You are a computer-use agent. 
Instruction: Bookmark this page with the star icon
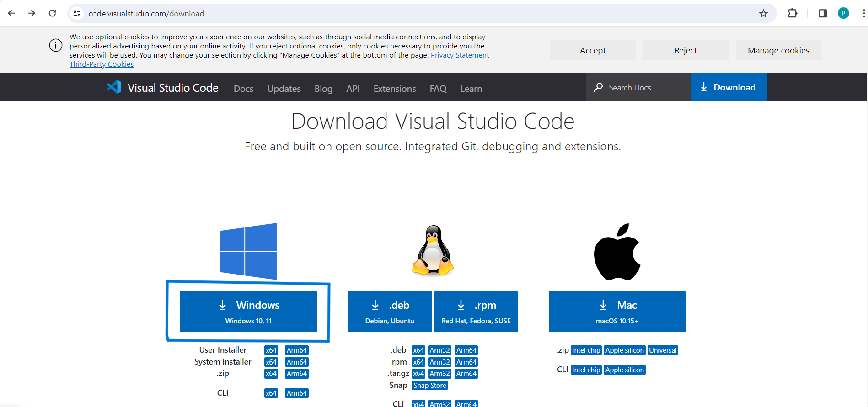763,13
